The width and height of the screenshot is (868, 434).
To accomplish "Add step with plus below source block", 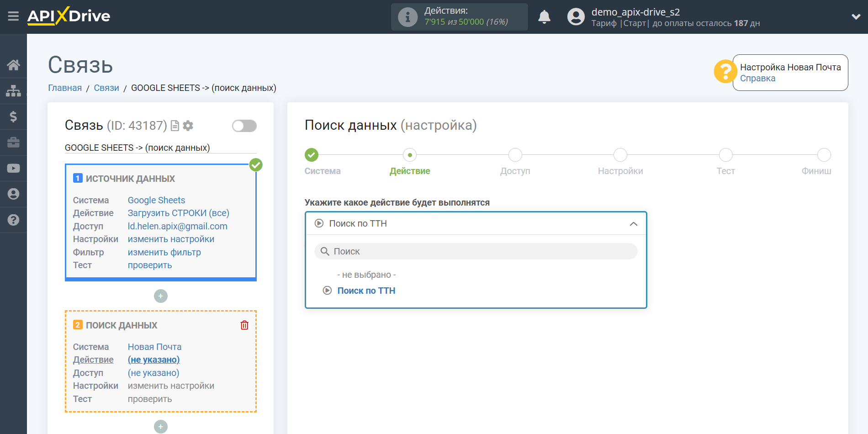I will click(x=160, y=296).
